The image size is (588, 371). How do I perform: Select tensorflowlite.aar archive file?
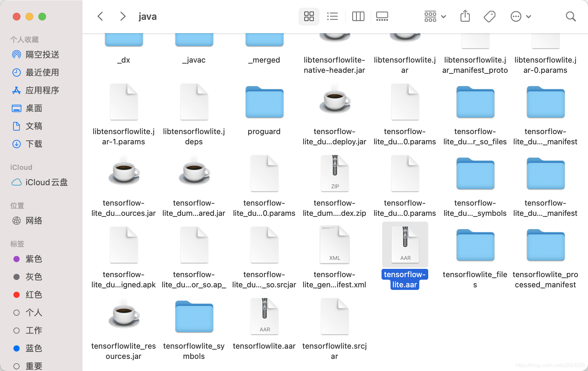click(x=264, y=316)
